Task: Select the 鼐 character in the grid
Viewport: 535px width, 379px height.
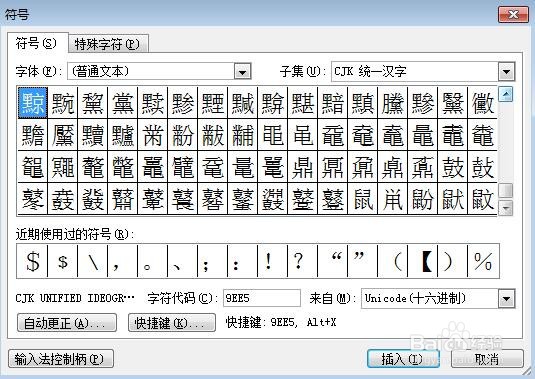Action: coord(363,167)
